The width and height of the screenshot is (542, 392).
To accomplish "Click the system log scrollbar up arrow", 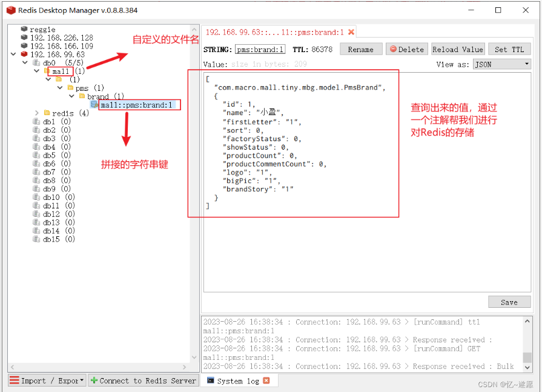I will pos(527,321).
